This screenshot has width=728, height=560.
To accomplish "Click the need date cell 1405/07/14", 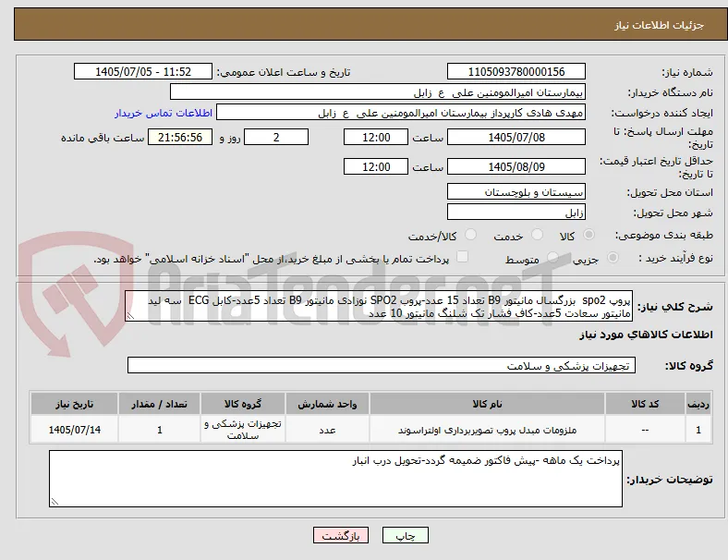I will click(74, 430).
